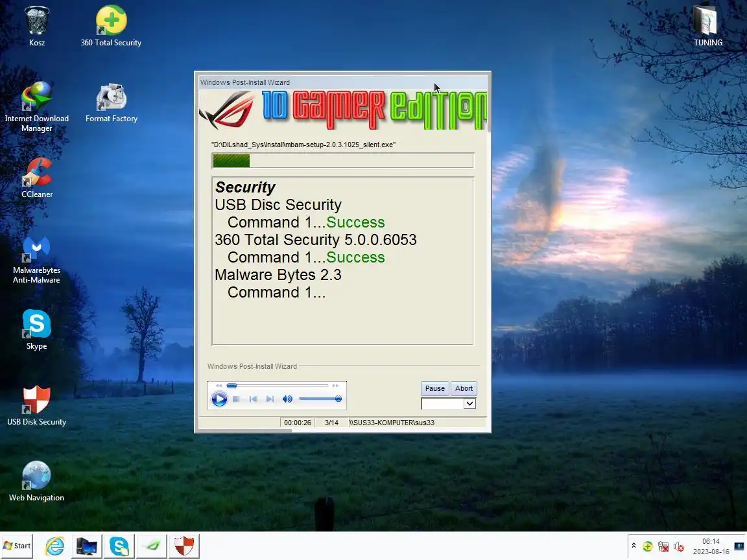Pause the post-install wizard
Viewport: 747px width, 560px height.
tap(434, 388)
